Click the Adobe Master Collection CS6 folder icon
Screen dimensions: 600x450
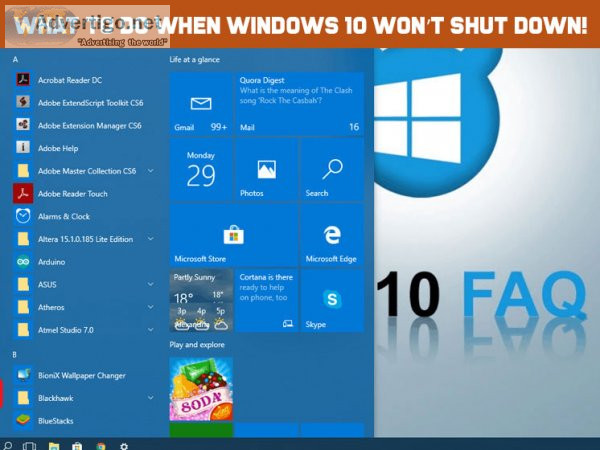tap(23, 170)
